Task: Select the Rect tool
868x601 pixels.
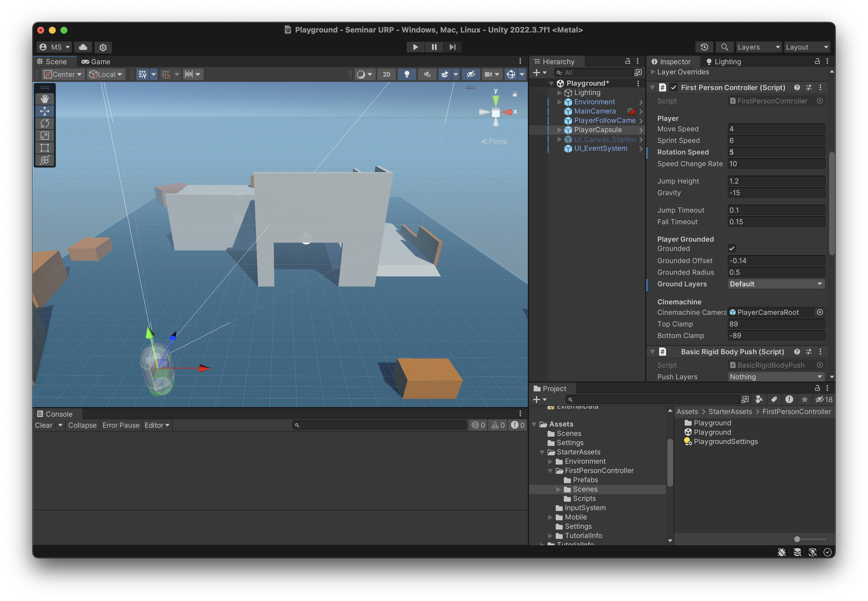Action: pos(44,147)
